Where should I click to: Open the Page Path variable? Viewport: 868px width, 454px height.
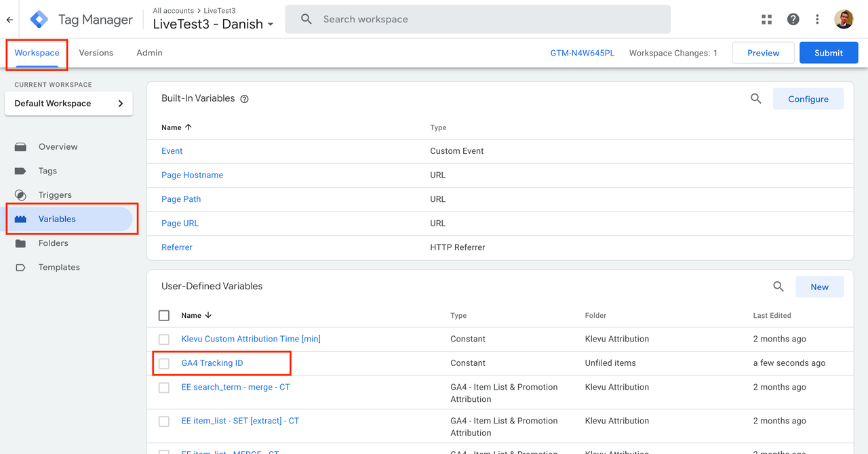[x=181, y=199]
